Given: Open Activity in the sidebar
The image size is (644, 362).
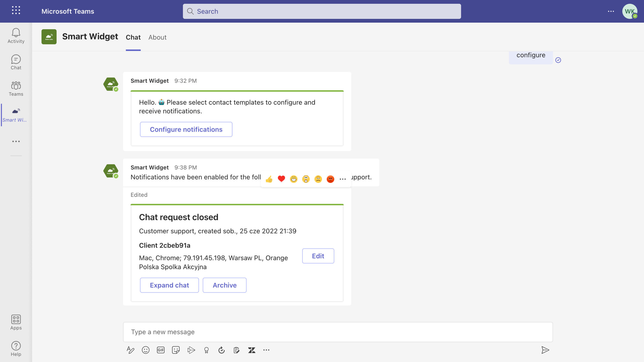Looking at the screenshot, I should 16,36.
